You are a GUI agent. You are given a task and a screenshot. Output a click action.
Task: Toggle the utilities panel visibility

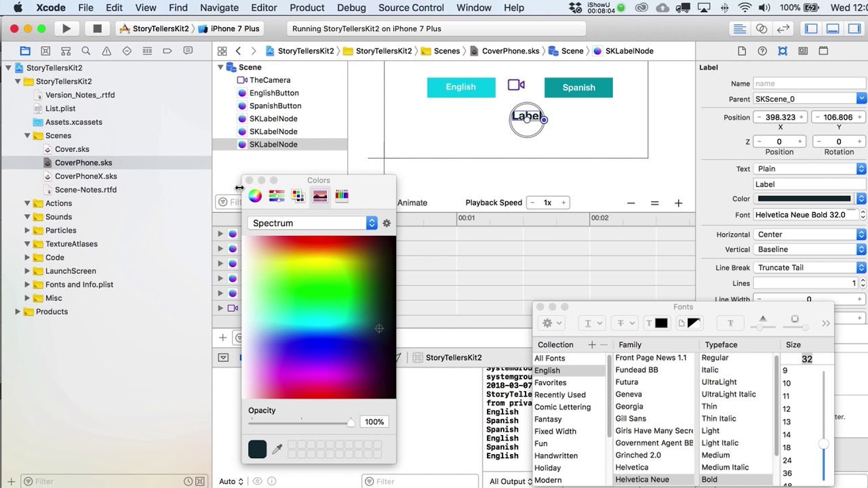[x=855, y=28]
